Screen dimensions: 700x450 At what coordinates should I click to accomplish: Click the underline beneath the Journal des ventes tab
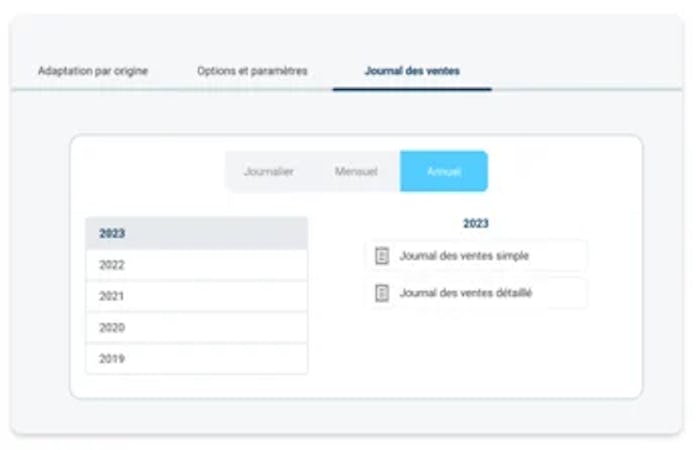[412, 89]
